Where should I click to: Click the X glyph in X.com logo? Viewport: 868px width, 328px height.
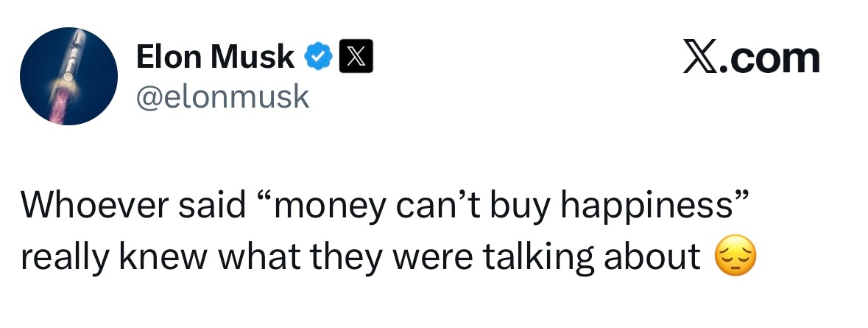tap(698, 58)
